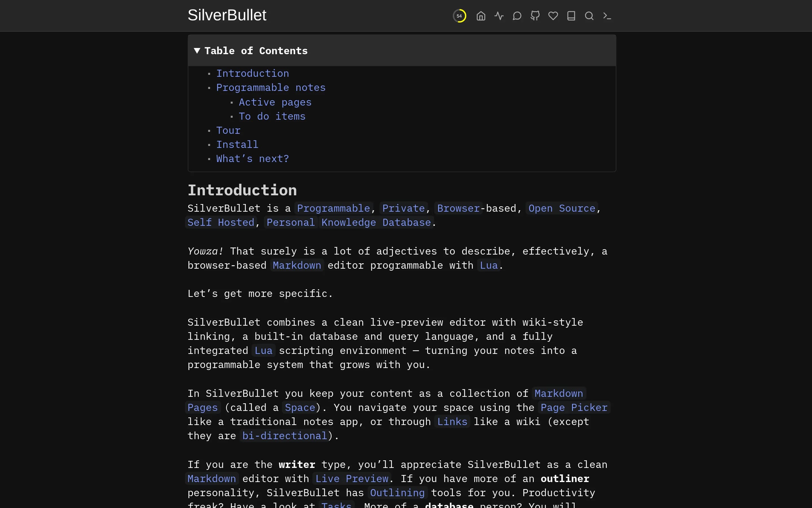812x508 pixels.
Task: Click the text 'Let's get more specific.'
Action: click(261, 294)
